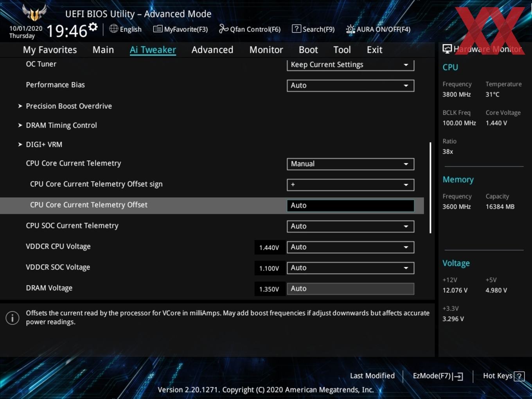Click 12.076 V reading
The height and width of the screenshot is (399, 532).
point(455,290)
